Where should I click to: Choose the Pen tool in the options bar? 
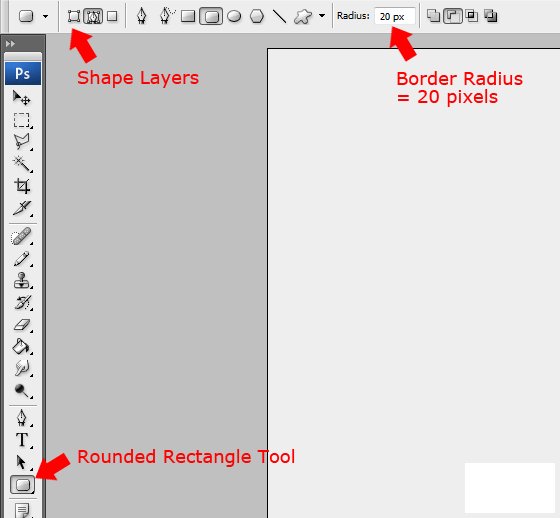(142, 16)
